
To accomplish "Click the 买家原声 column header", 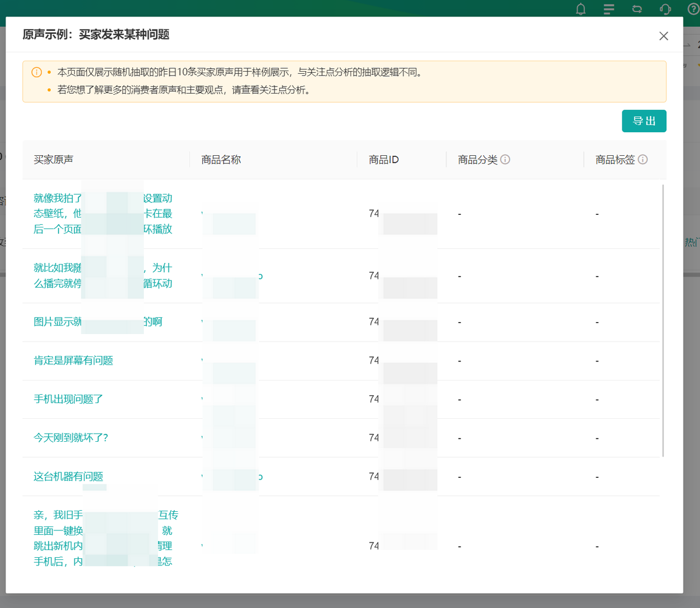I will pos(54,160).
